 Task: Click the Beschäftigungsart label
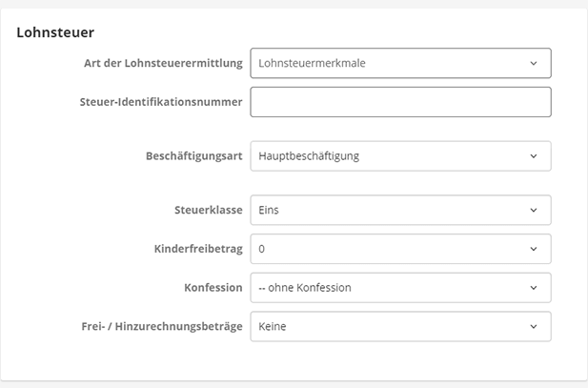click(x=193, y=156)
